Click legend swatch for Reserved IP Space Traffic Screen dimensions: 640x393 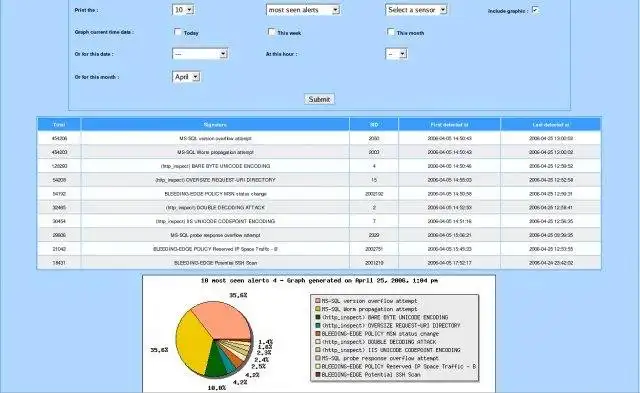coord(318,366)
